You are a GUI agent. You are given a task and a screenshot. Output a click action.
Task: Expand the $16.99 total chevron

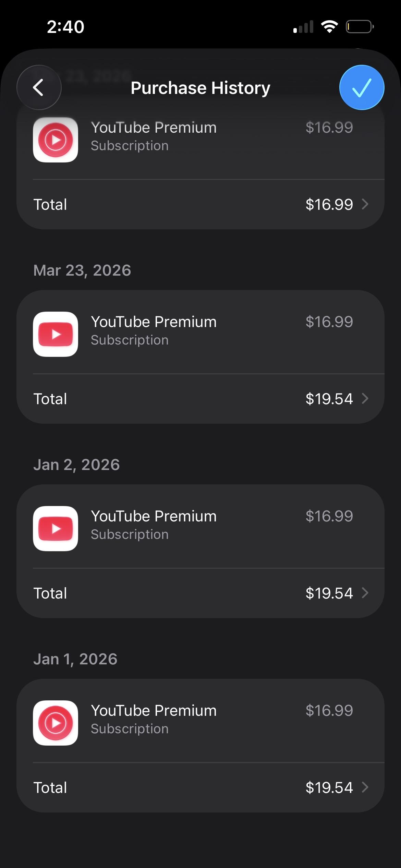tap(365, 204)
